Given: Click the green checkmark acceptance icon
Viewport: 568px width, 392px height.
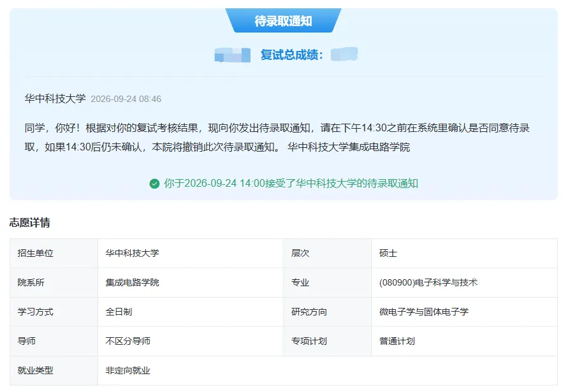Looking at the screenshot, I should (x=154, y=184).
